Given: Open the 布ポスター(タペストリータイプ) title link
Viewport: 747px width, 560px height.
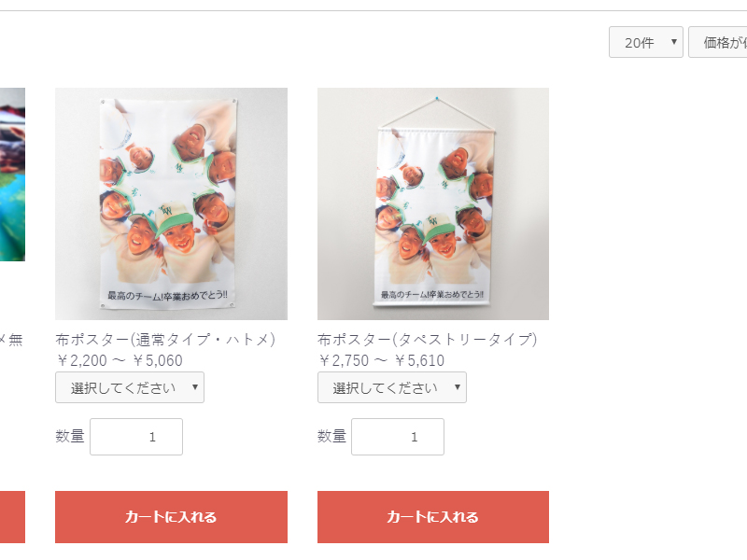Looking at the screenshot, I should [428, 340].
